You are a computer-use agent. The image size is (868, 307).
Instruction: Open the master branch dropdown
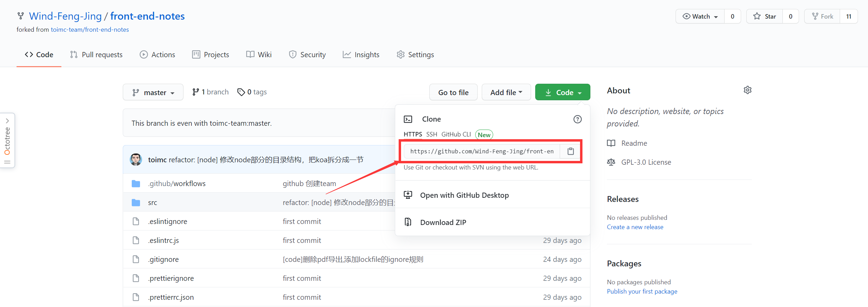(x=153, y=92)
